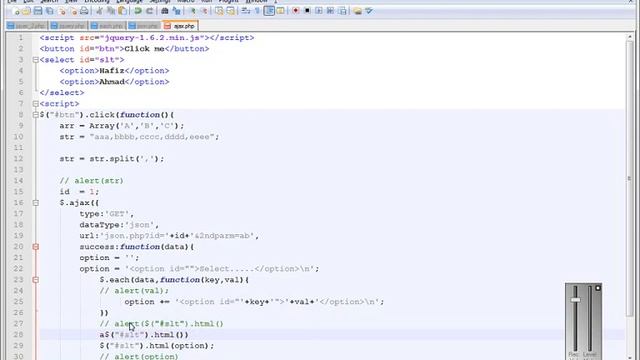Start macro recording with red dot icon
The height and width of the screenshot is (360, 640).
click(296, 11)
